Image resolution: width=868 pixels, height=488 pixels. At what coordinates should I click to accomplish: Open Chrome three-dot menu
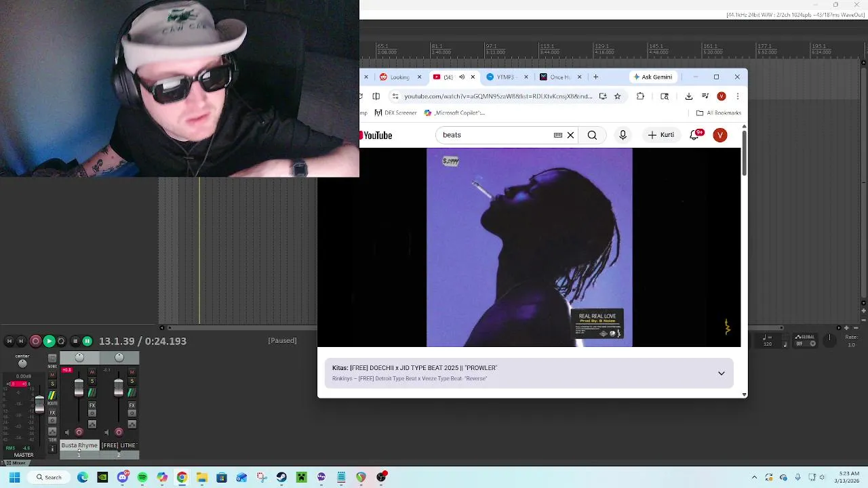click(737, 96)
